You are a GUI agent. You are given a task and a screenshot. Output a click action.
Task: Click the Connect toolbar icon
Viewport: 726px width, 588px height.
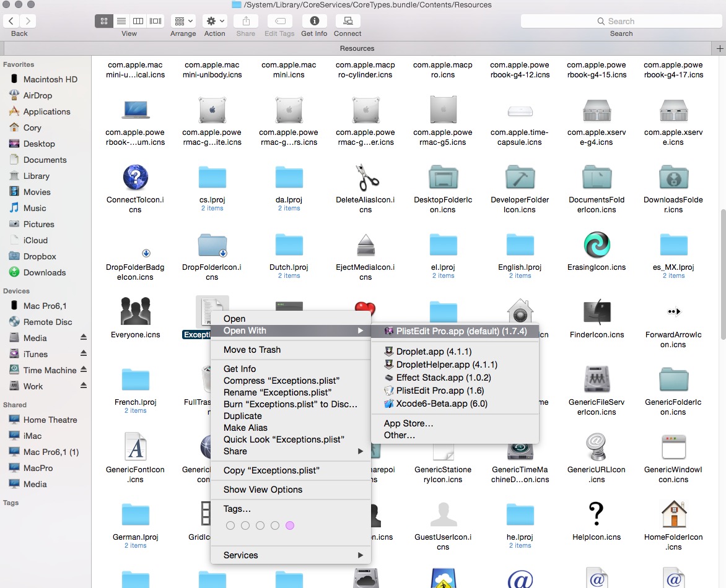pos(348,21)
